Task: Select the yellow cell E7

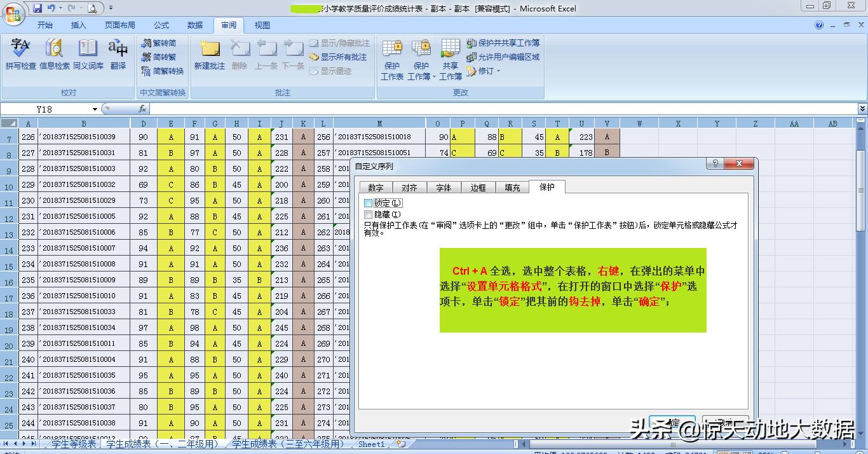Action: coord(170,137)
